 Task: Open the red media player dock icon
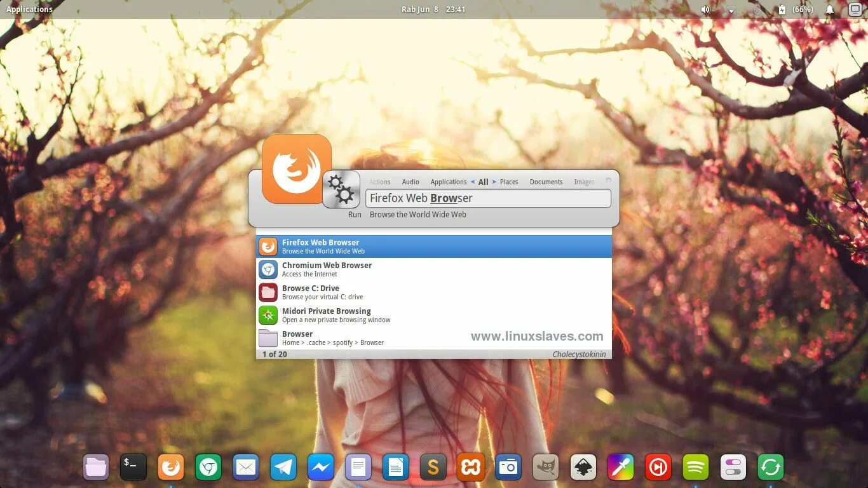tap(658, 468)
